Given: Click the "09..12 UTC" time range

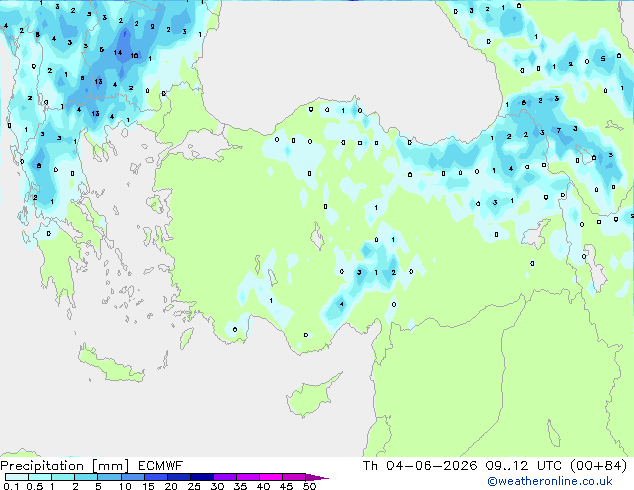Looking at the screenshot, I should pyautogui.click(x=523, y=466).
